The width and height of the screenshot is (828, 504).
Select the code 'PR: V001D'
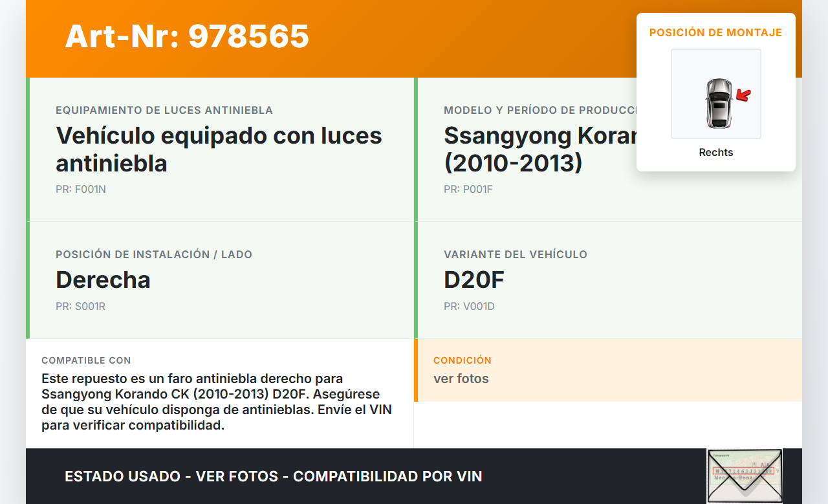470,307
